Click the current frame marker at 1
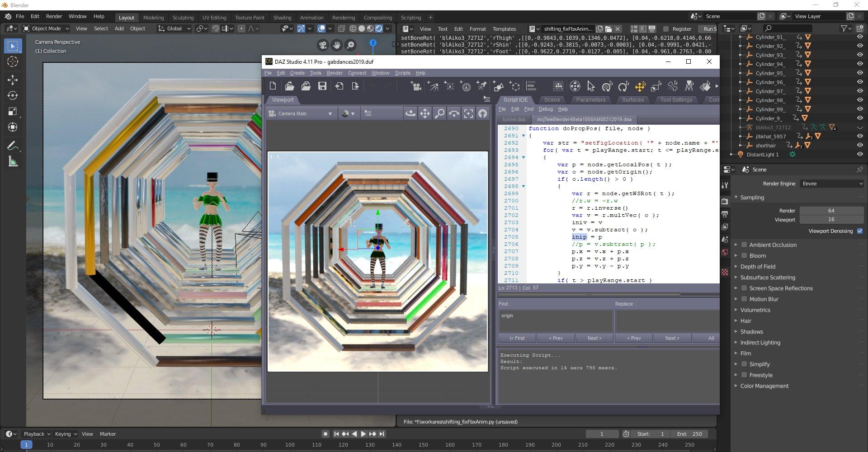 [x=26, y=445]
